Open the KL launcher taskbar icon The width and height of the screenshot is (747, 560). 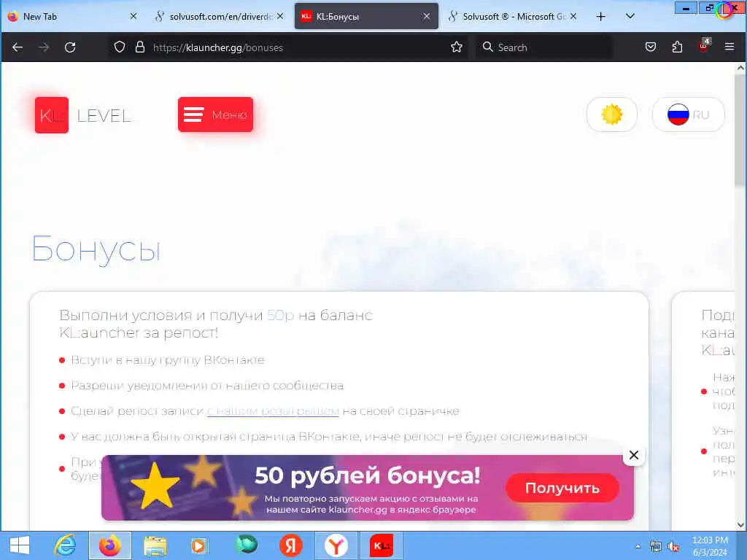(x=381, y=545)
